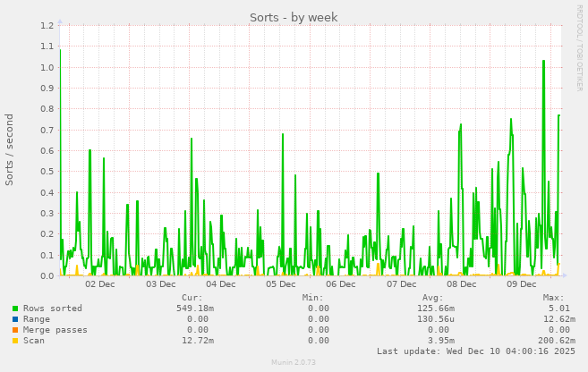
Task: Click the "07 Dec" x-axis date label
Action: pos(401,284)
